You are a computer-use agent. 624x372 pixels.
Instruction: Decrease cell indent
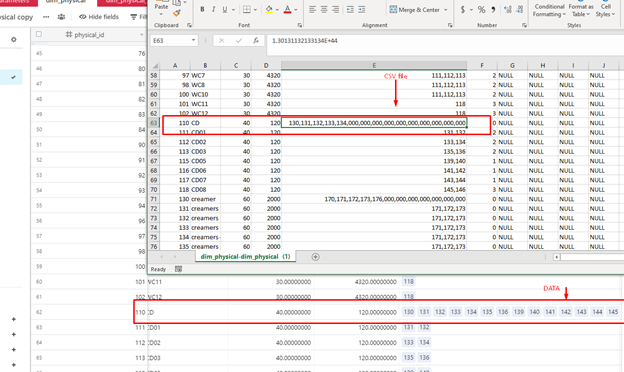coord(350,9)
